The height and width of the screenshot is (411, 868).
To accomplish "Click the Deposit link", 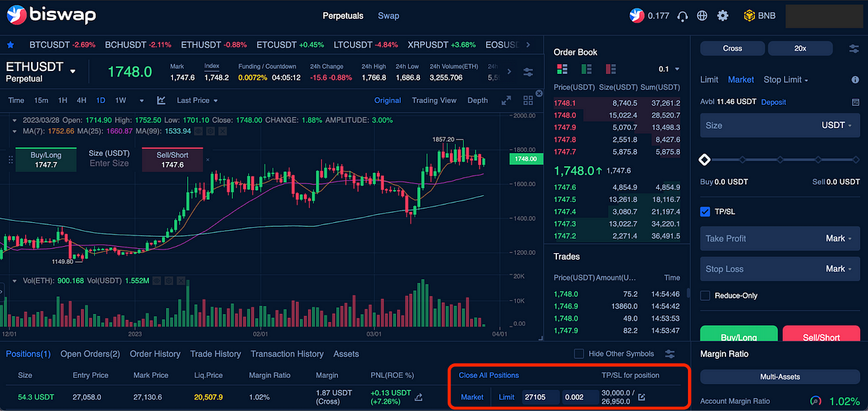I will 773,103.
